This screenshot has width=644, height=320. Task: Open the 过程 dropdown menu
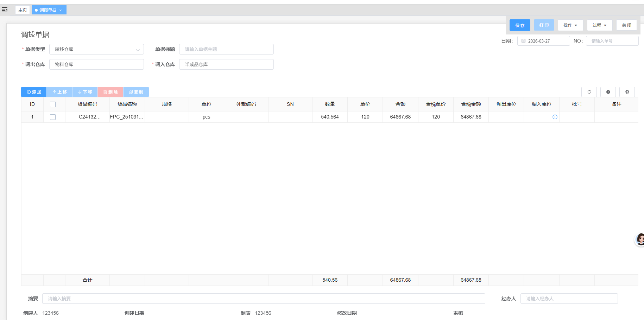(599, 25)
